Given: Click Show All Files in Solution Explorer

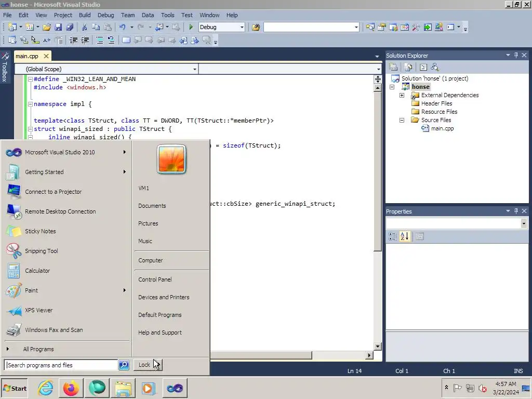Looking at the screenshot, I should (x=408, y=67).
